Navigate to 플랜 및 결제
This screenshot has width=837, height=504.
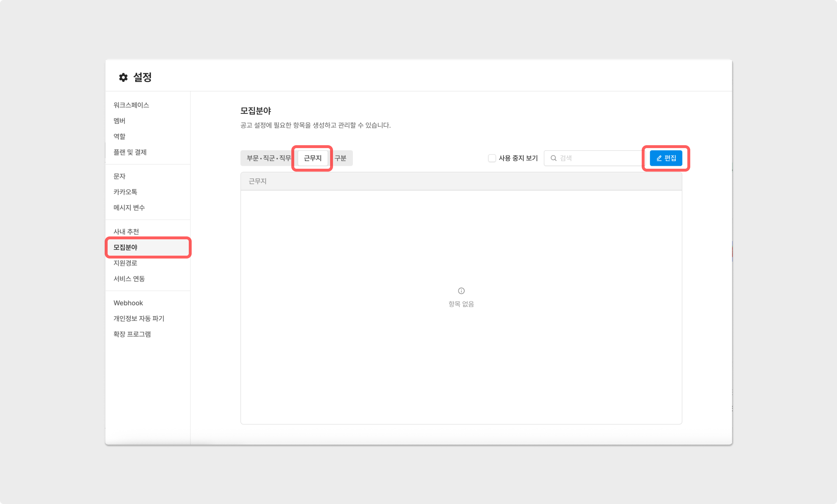coord(130,152)
